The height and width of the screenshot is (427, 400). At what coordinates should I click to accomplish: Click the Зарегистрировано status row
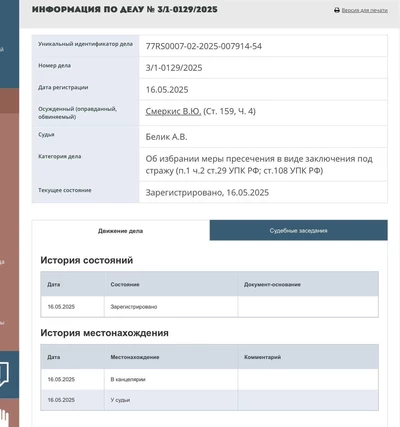pyautogui.click(x=209, y=307)
